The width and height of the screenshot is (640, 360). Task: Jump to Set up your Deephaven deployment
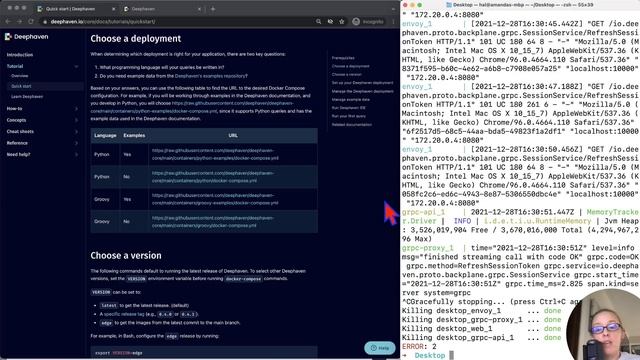[362, 83]
